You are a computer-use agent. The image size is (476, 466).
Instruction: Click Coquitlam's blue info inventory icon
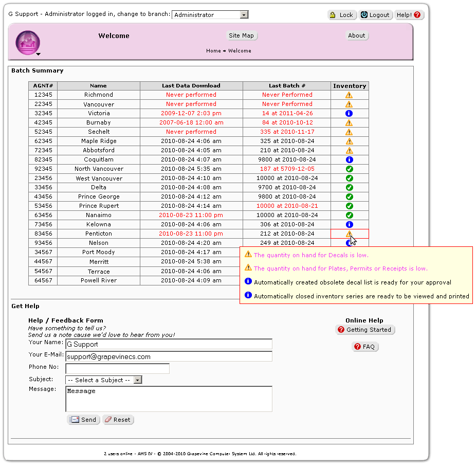pos(349,160)
